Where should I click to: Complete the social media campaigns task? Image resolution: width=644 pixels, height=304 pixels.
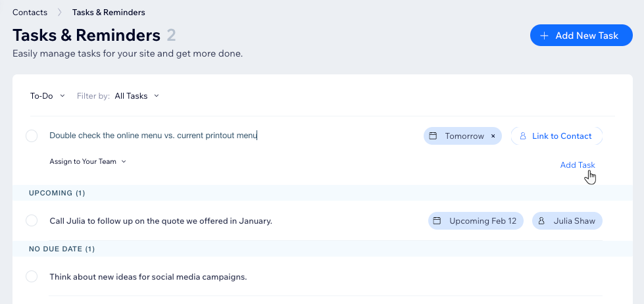coord(32,276)
